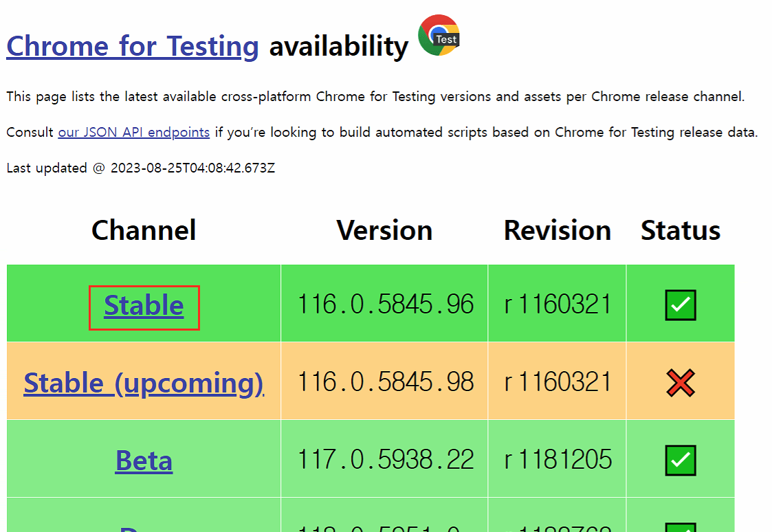The height and width of the screenshot is (532, 772).
Task: Click the Revision column header
Action: [557, 230]
